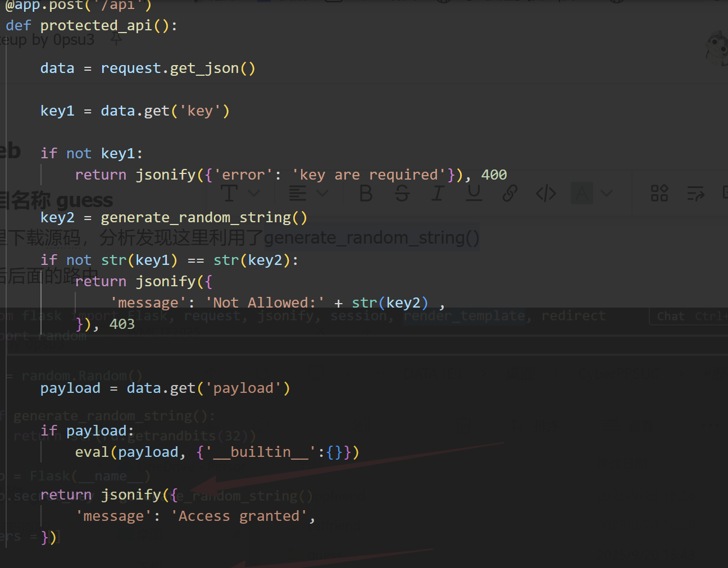
Task: Click the cartoon avatar at top right
Action: pos(717,48)
